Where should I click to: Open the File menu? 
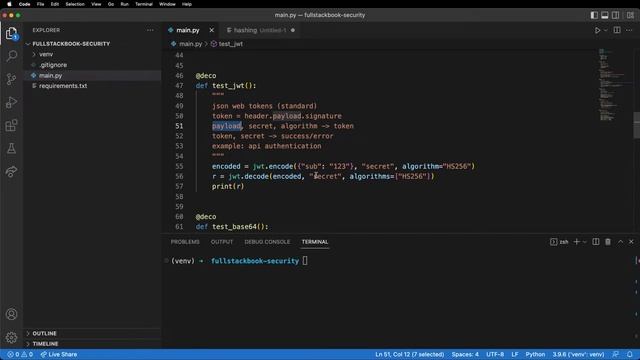pos(40,4)
